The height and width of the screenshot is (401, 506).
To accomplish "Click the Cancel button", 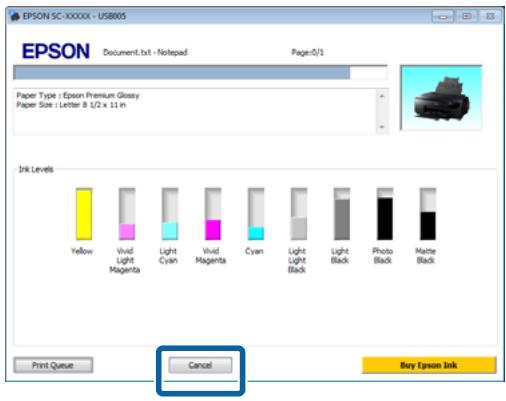I will [200, 365].
